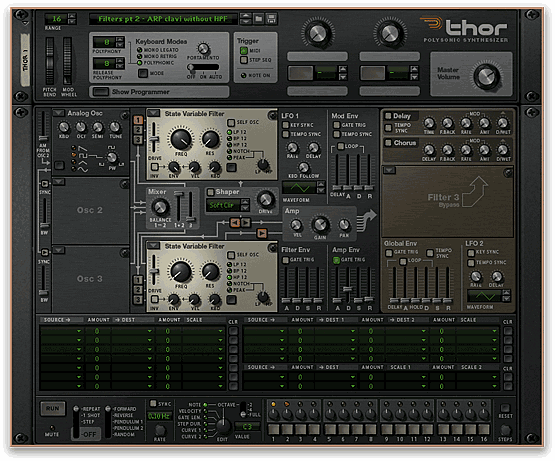Open first modulation source dropdown
Screen dimensions: 555x461
[62, 331]
